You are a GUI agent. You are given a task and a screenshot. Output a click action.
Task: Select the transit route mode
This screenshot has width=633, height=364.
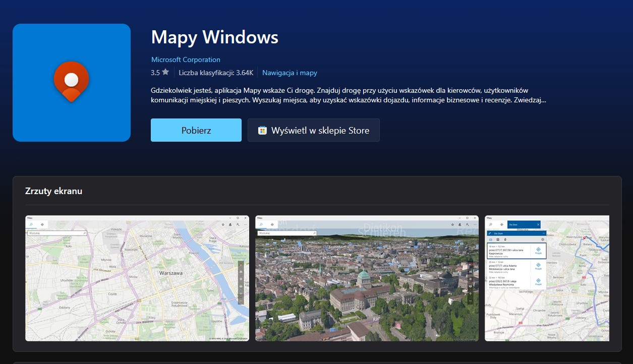point(498,239)
